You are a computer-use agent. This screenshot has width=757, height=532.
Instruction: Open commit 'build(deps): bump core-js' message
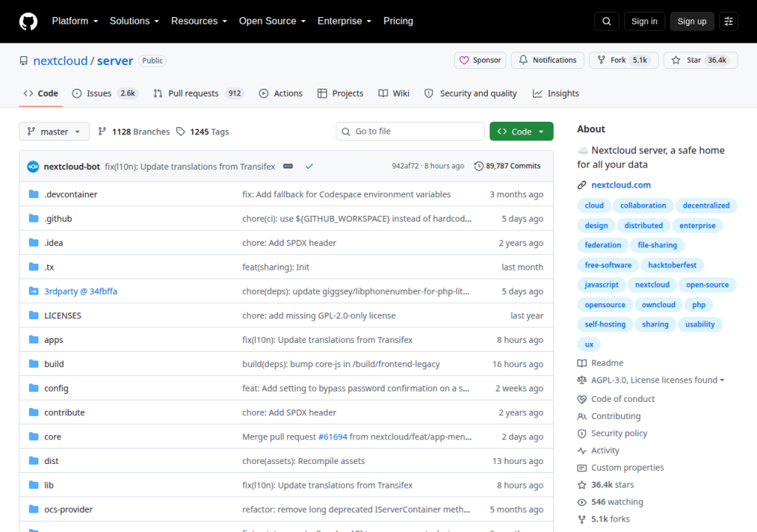341,364
